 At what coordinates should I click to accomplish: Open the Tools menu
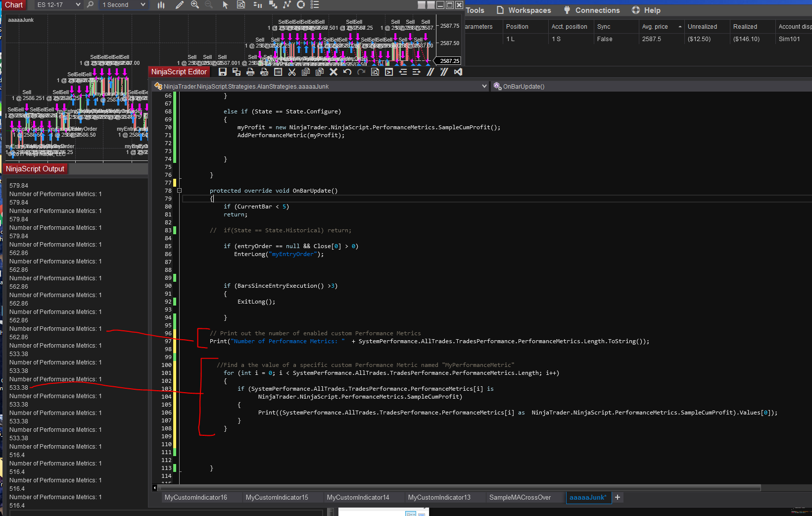(475, 10)
